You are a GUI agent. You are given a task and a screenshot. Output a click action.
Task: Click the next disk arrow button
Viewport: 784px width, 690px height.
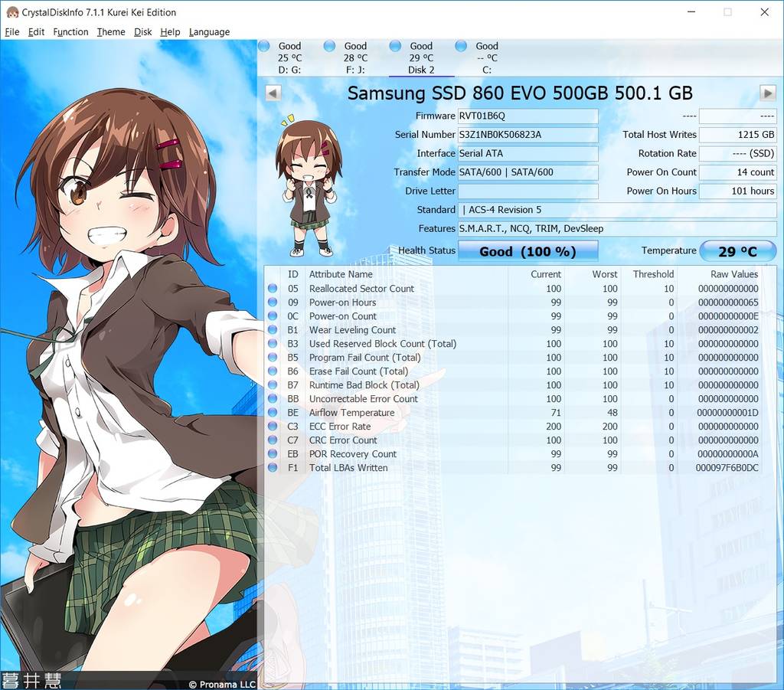coord(767,93)
